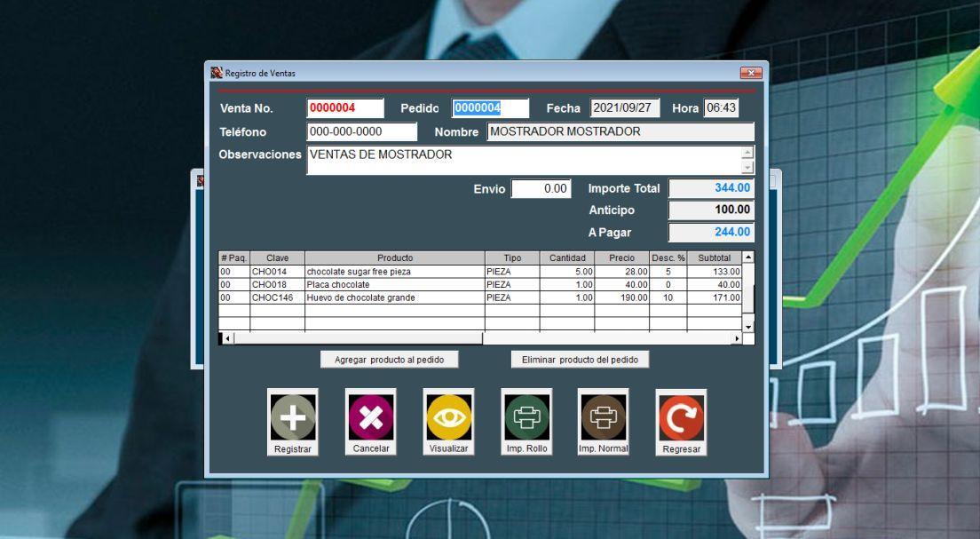This screenshot has width=980, height=539.
Task: Click the Fecha date field
Action: tap(625, 107)
